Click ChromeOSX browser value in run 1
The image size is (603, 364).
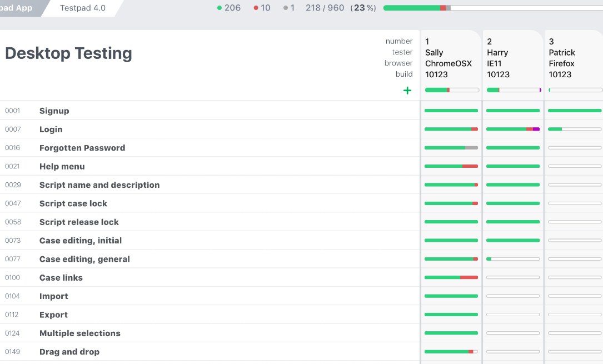(448, 63)
